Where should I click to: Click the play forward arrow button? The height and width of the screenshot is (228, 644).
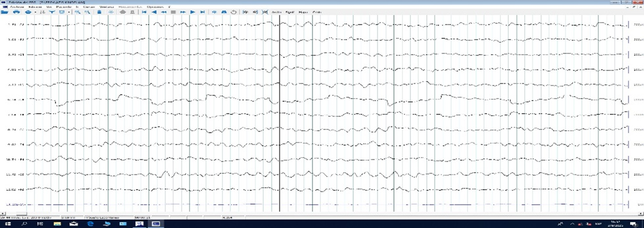pyautogui.click(x=192, y=13)
